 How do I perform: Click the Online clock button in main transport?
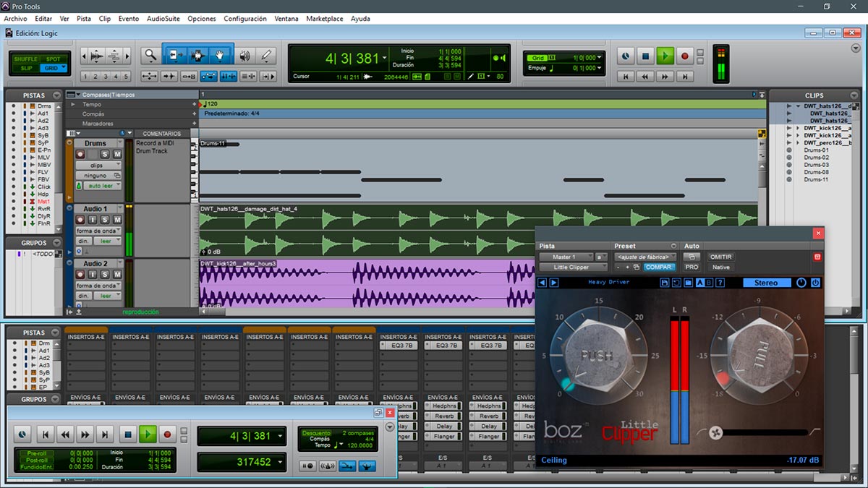coord(626,56)
